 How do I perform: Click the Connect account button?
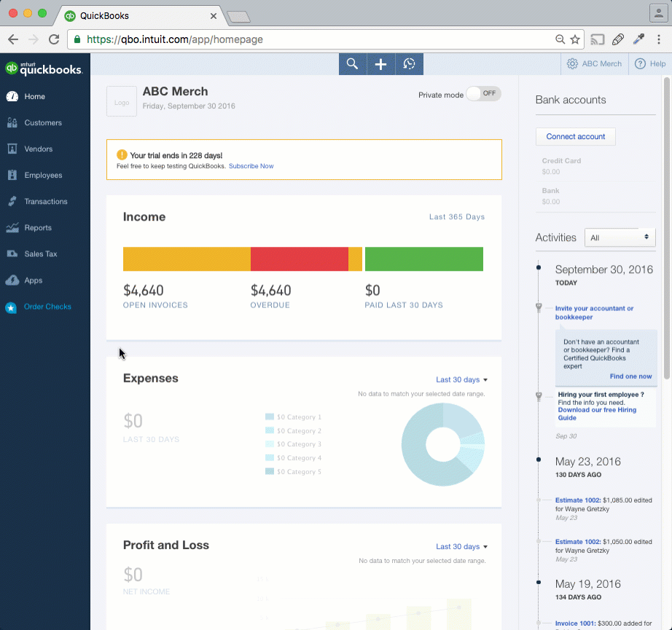[x=576, y=137]
